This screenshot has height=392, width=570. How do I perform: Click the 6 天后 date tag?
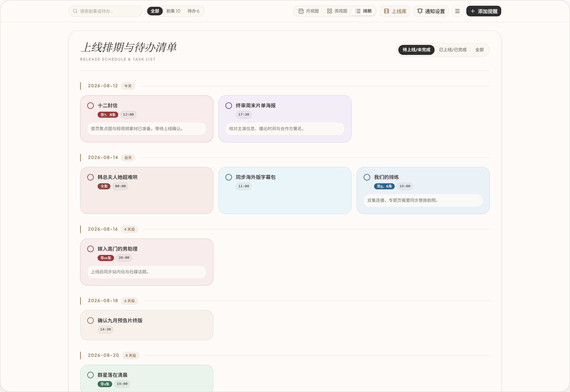click(130, 301)
